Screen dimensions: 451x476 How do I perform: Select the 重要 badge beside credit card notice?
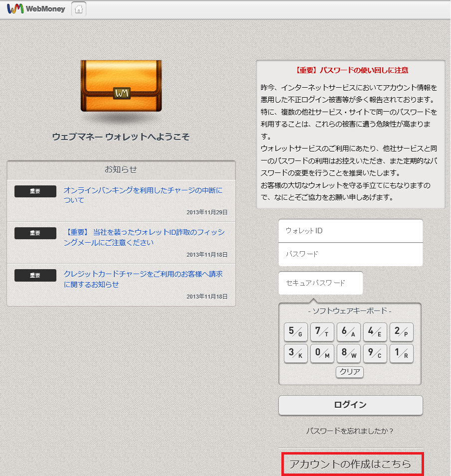(35, 275)
